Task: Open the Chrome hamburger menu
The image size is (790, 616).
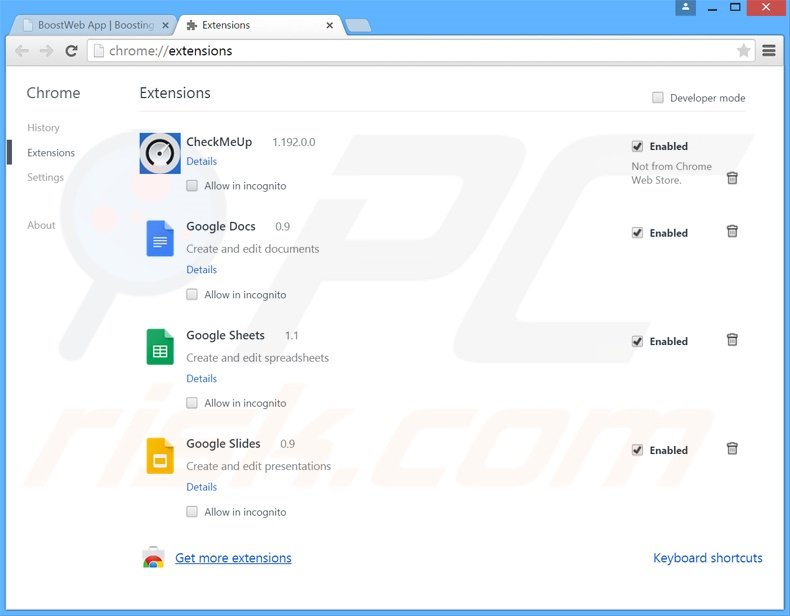Action: pyautogui.click(x=769, y=51)
